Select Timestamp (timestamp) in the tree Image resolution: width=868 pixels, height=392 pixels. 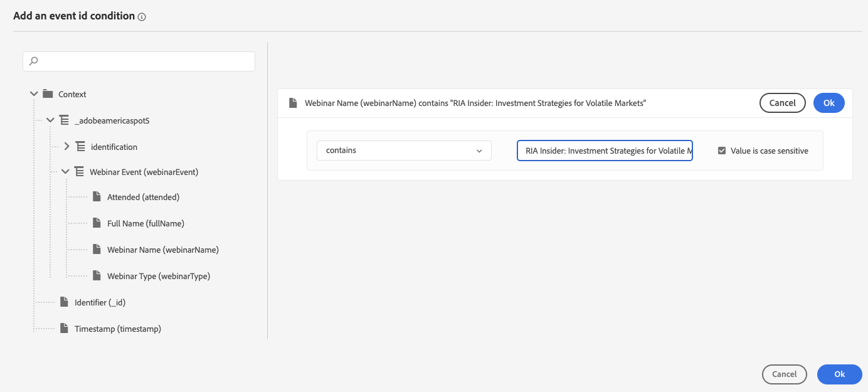click(x=118, y=329)
